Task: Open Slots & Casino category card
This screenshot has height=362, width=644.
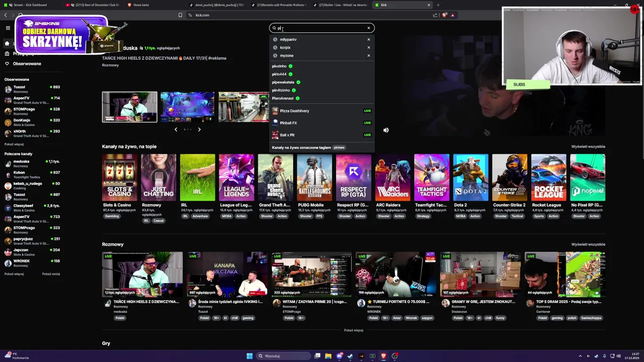Action: click(119, 177)
